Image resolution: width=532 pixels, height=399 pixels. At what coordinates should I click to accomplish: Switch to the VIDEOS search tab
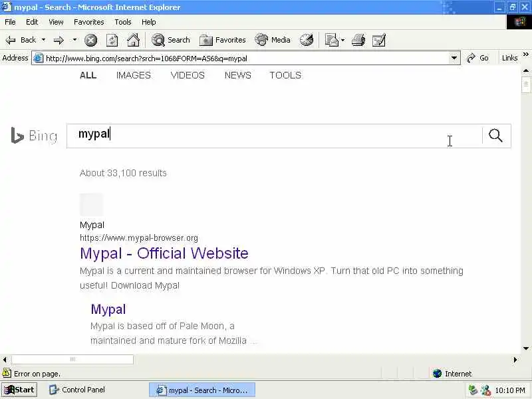[188, 75]
